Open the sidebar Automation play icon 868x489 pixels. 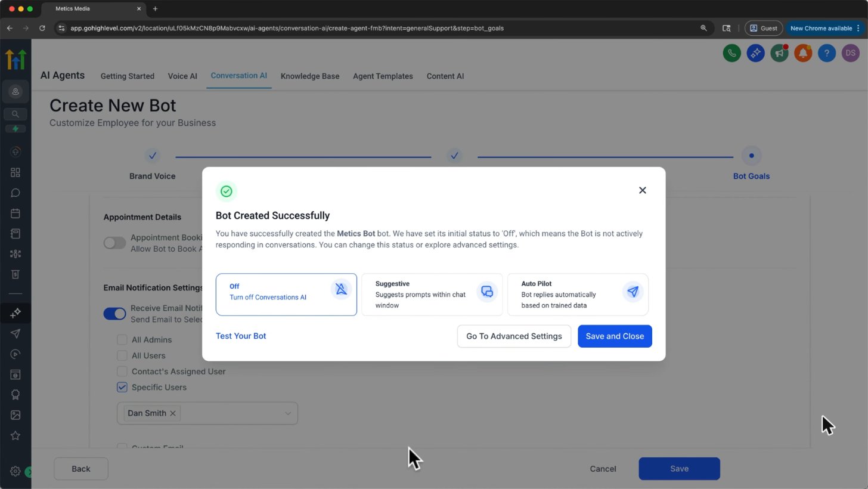(15, 354)
